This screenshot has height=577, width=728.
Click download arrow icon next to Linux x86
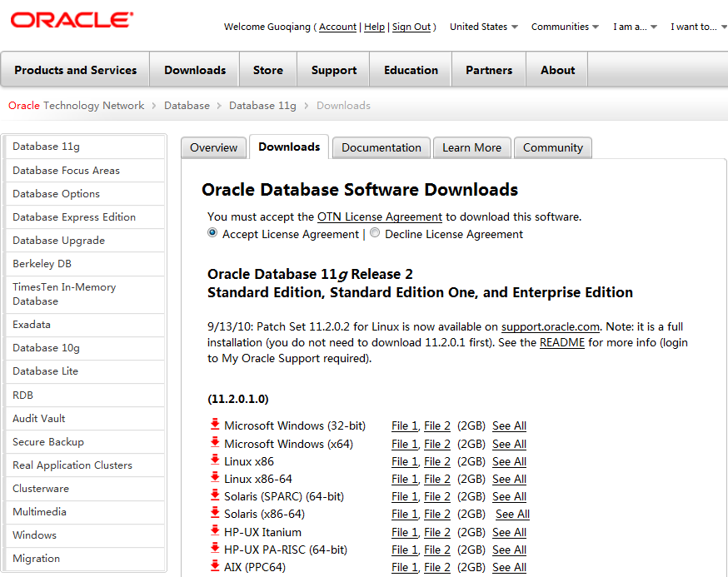(x=215, y=461)
